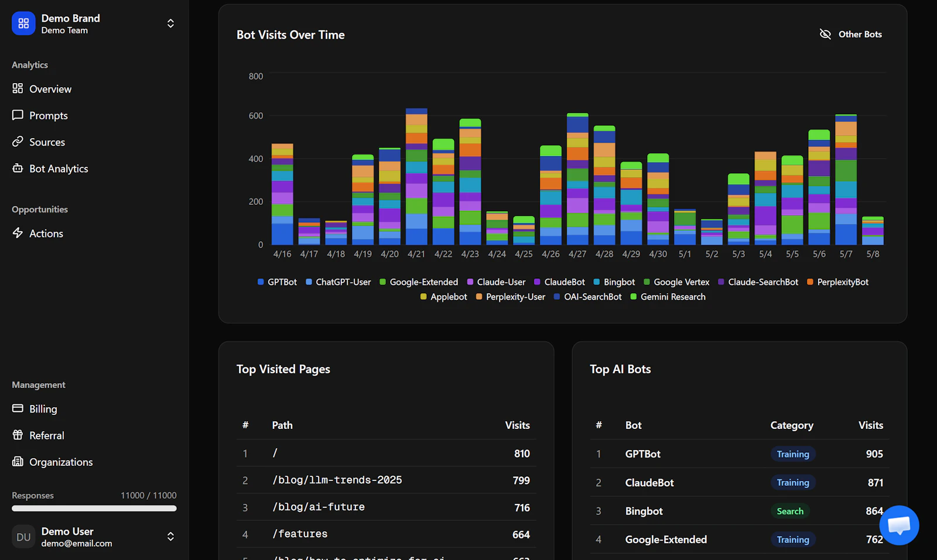This screenshot has width=937, height=560.
Task: Select the 4/21 bar in chart
Action: pyautogui.click(x=416, y=177)
